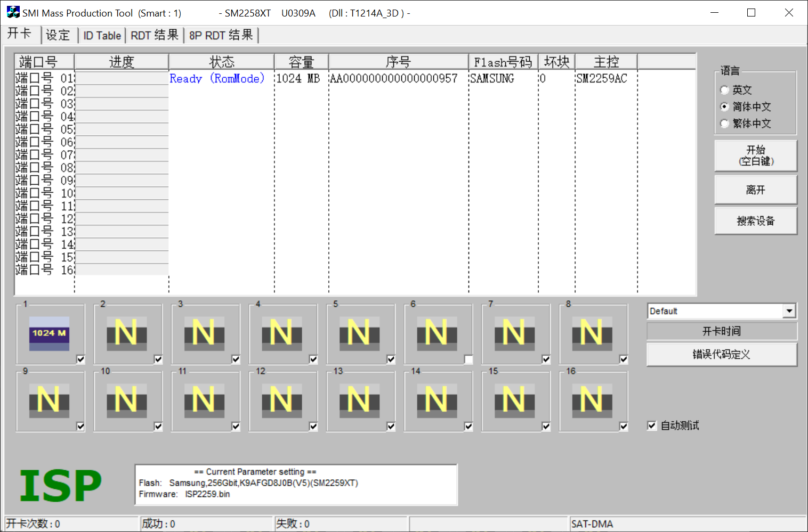Screen dimensions: 808x532
Task: Open the ID Table tab
Action: pyautogui.click(x=102, y=36)
